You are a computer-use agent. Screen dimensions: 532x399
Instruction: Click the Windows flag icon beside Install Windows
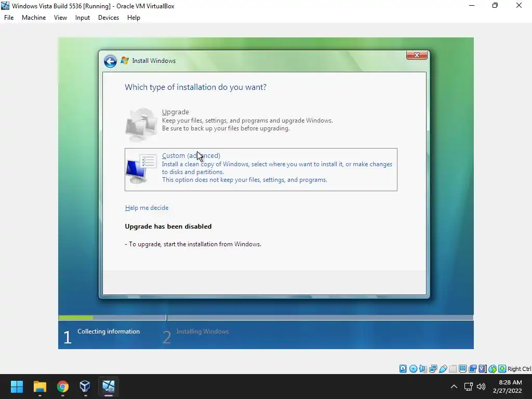(x=125, y=60)
